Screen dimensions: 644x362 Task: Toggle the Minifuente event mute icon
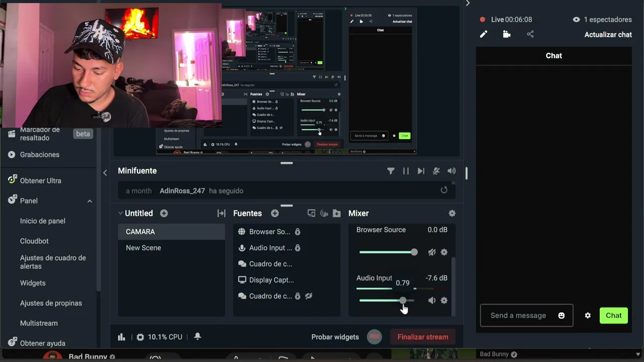(436, 171)
